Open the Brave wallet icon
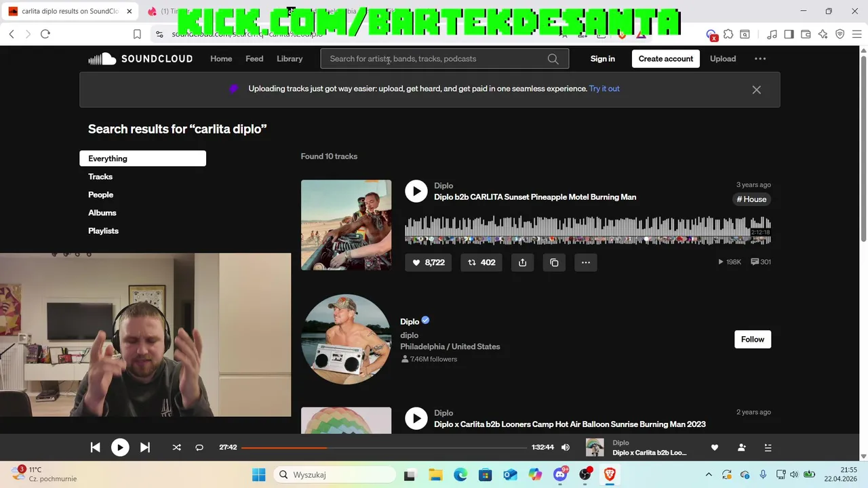This screenshot has width=868, height=488. (x=806, y=34)
